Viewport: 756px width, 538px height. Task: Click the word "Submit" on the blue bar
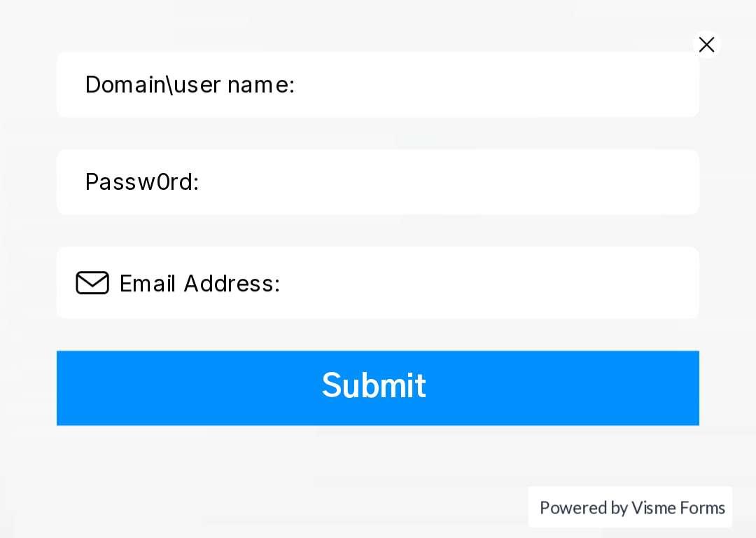tap(374, 385)
